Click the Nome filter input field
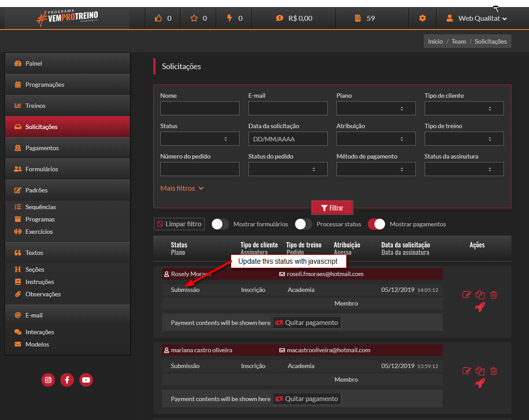The width and height of the screenshot is (529, 420). click(x=200, y=108)
